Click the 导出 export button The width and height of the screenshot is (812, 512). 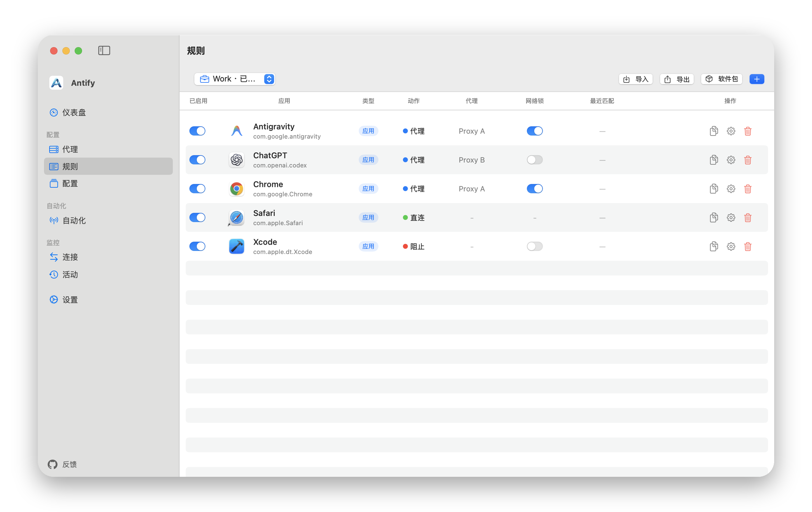pyautogui.click(x=676, y=79)
